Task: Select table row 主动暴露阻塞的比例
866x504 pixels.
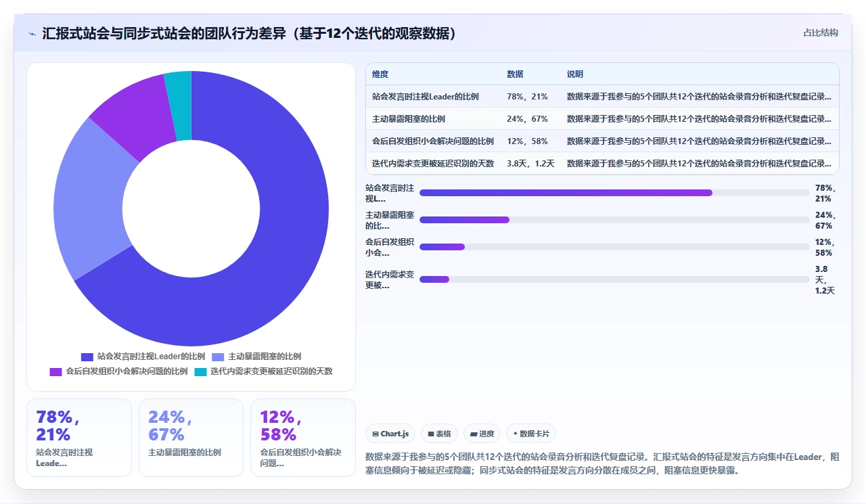Action: pyautogui.click(x=602, y=119)
